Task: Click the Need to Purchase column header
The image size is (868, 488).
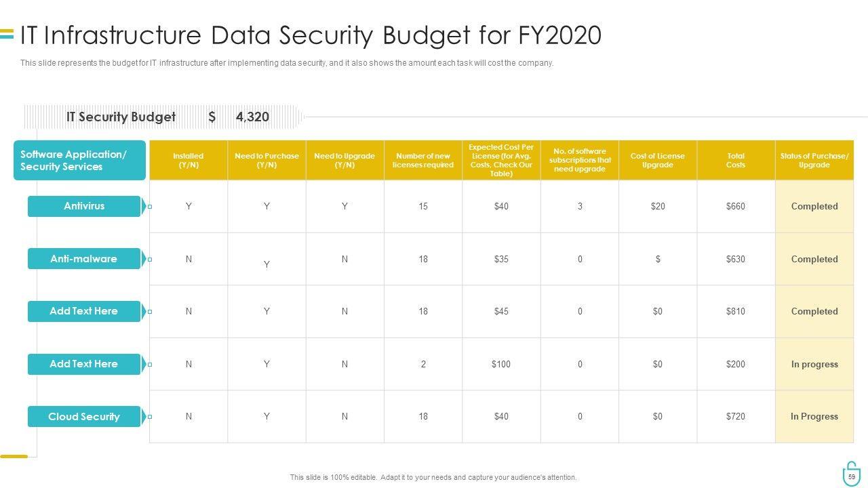Action: [267, 161]
